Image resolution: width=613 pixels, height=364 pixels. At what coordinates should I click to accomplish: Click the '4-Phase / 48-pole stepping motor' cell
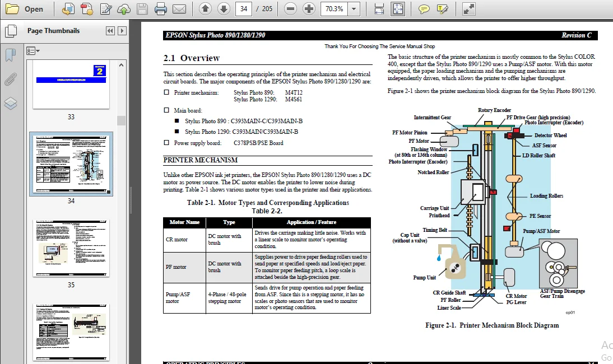point(229,298)
